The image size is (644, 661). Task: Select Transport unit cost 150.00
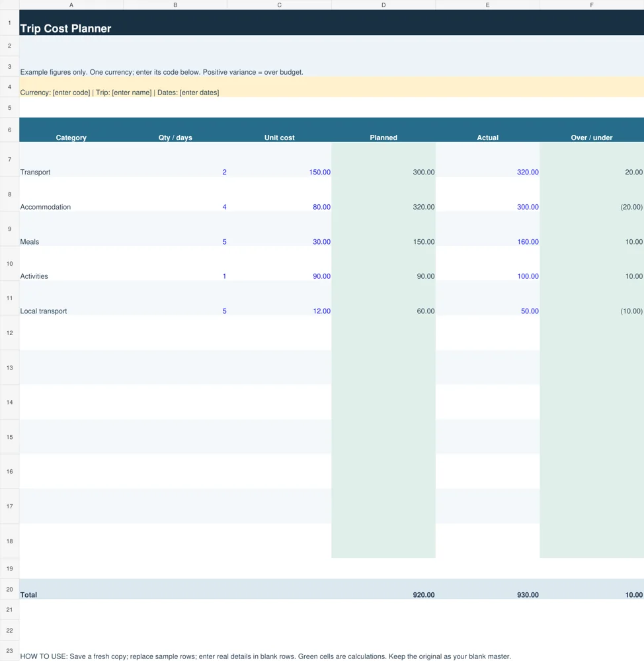pos(280,160)
